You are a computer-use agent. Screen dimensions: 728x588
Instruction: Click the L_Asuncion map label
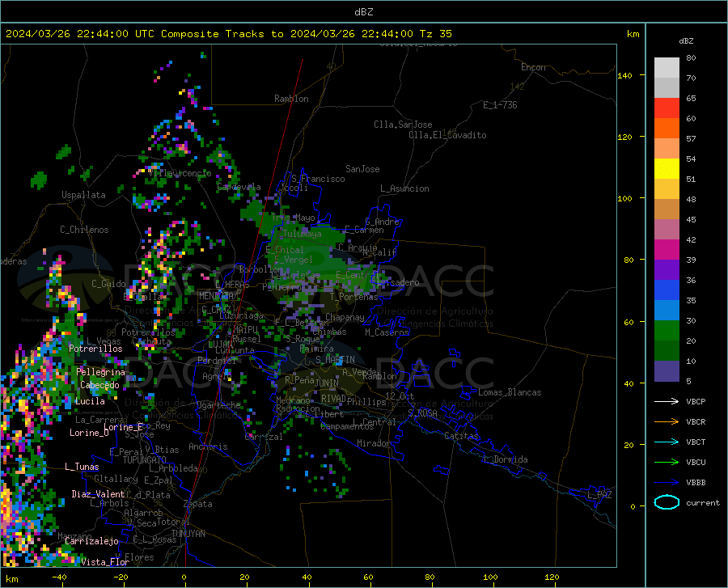404,188
